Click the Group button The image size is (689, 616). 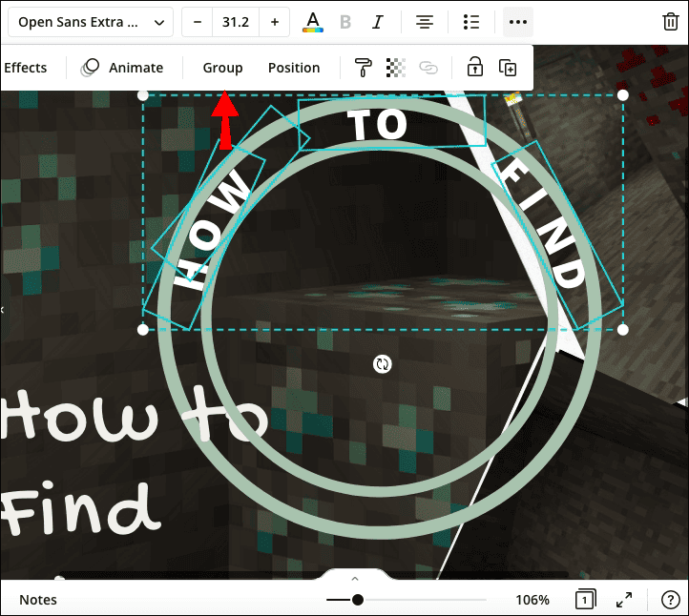[222, 68]
